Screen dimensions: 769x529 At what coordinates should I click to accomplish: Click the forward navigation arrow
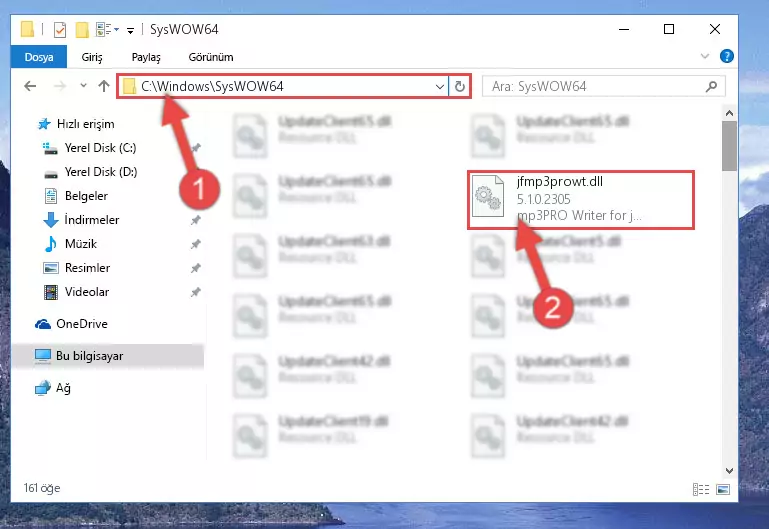pyautogui.click(x=60, y=86)
